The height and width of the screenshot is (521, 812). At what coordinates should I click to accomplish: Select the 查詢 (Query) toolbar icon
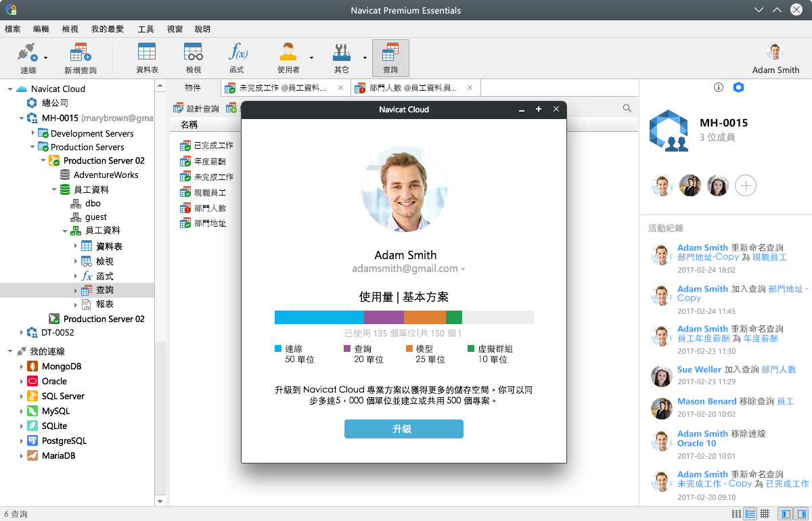click(x=390, y=58)
